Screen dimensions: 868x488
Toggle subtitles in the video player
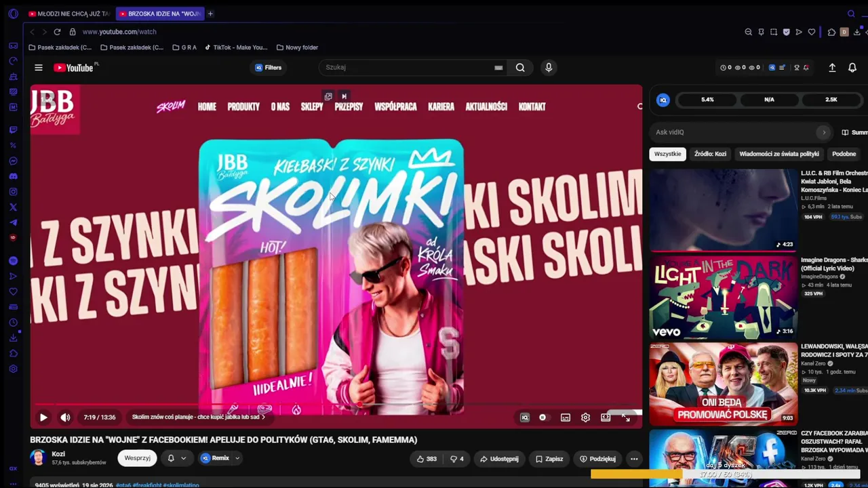[x=565, y=418]
